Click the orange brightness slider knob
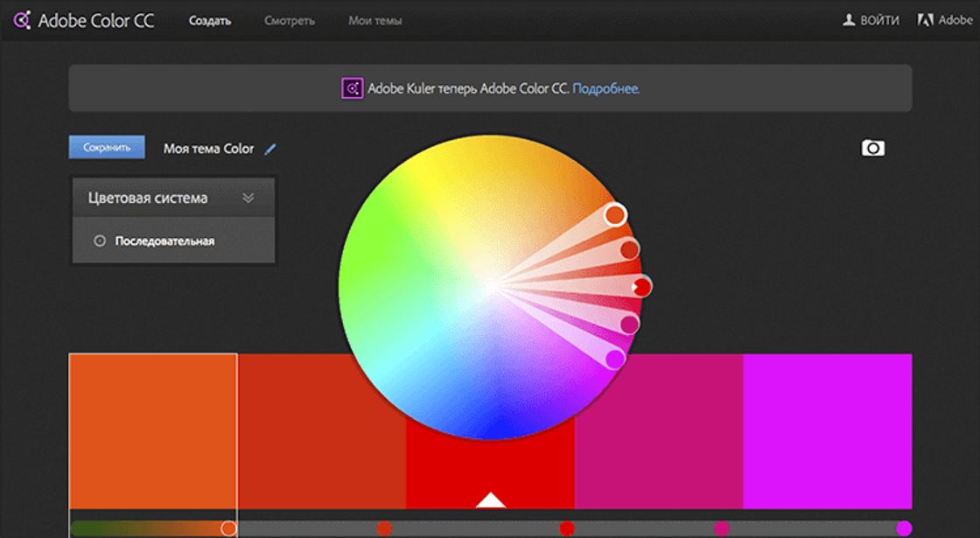Viewport: 980px width, 538px height. click(228, 528)
